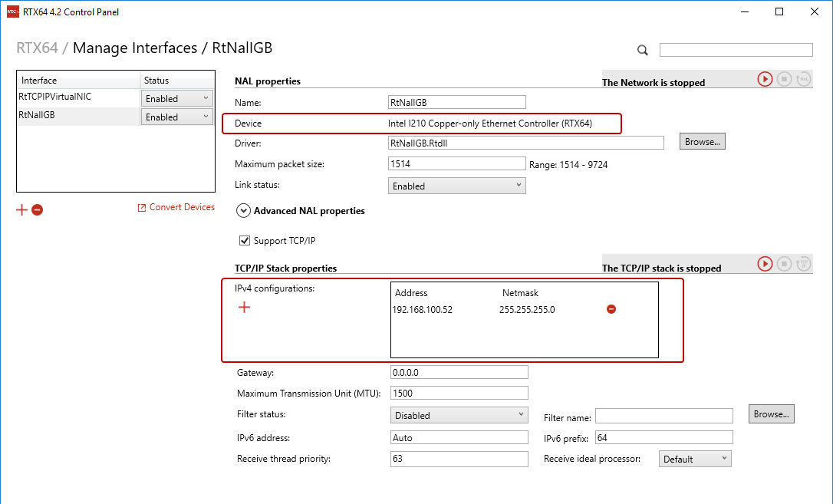Maximize the RTX64 Control Panel window
This screenshot has height=504, width=833.
(x=779, y=12)
